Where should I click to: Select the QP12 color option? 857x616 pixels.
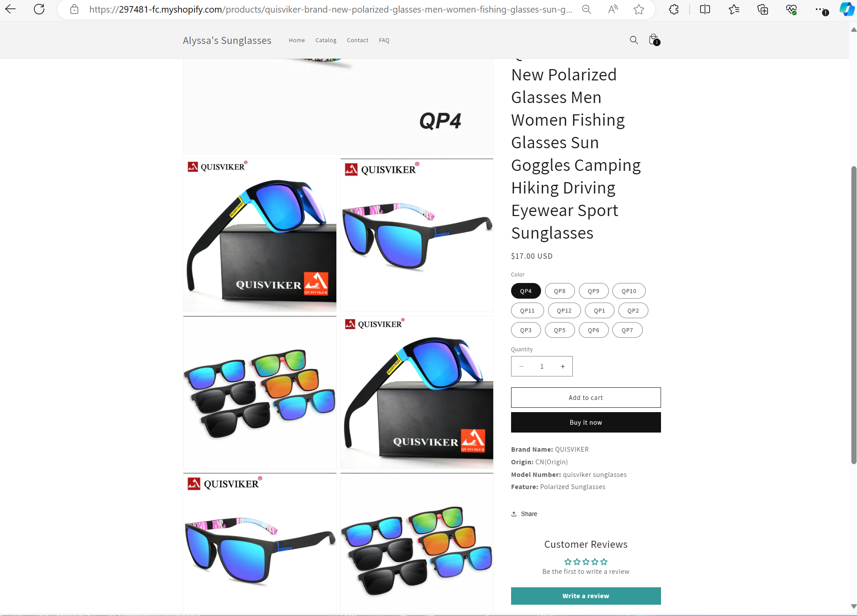coord(564,310)
